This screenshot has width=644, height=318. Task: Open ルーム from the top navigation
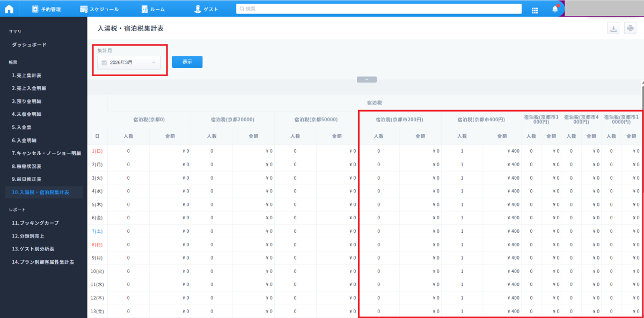point(153,9)
